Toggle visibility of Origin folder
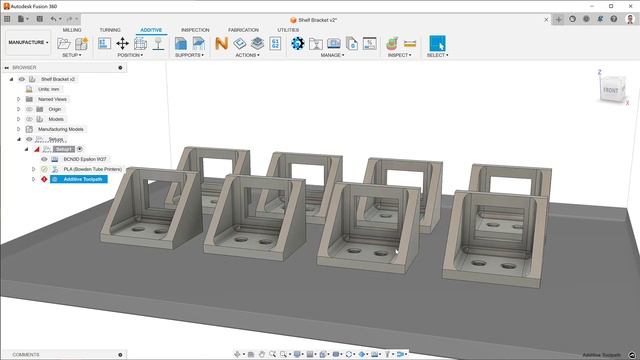 tap(29, 109)
